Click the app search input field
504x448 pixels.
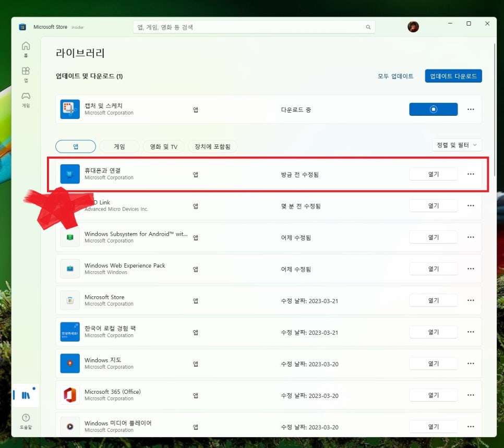tap(254, 27)
